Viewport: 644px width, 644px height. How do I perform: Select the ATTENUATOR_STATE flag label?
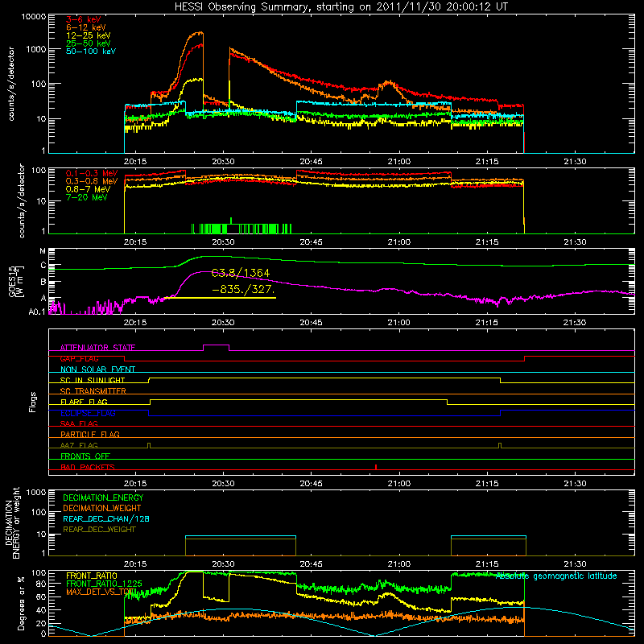click(97, 348)
